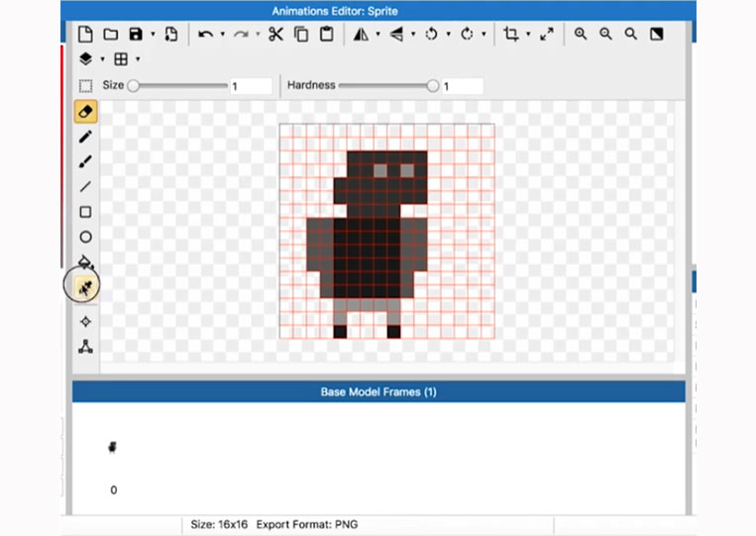Click the layers stack icon
The height and width of the screenshot is (536, 756).
(x=85, y=58)
